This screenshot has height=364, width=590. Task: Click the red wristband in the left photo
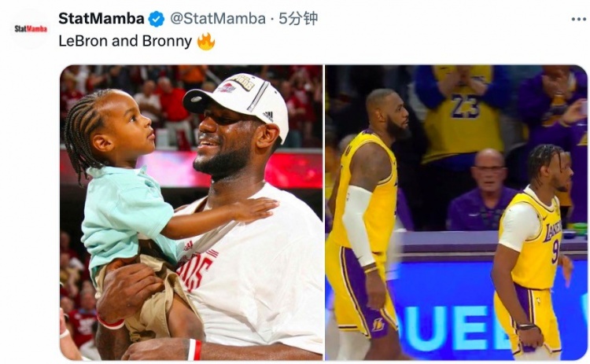194,350
